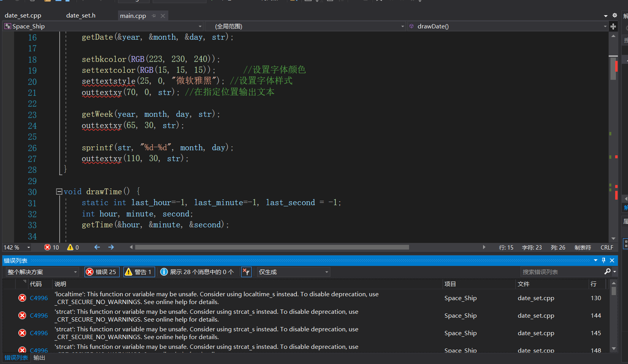This screenshot has width=628, height=364.
Task: Click the error list vertical scroll down arrow
Action: tap(614, 349)
